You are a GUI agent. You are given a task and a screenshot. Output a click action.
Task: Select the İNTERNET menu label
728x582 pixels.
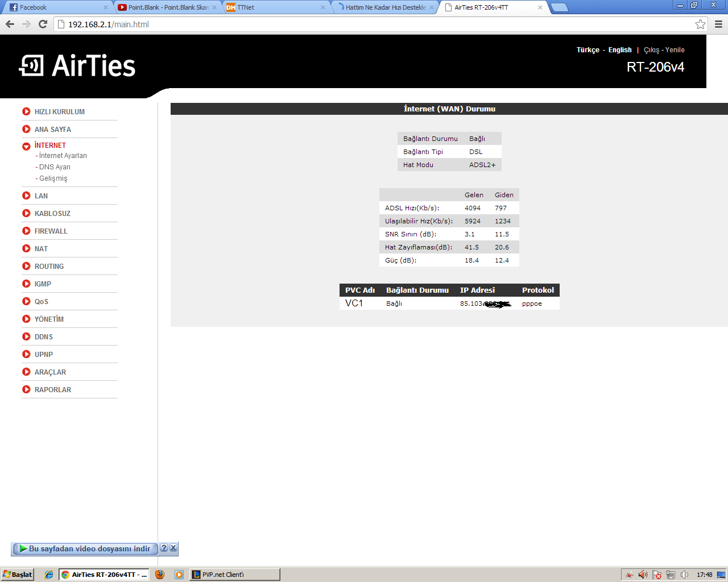[50, 145]
